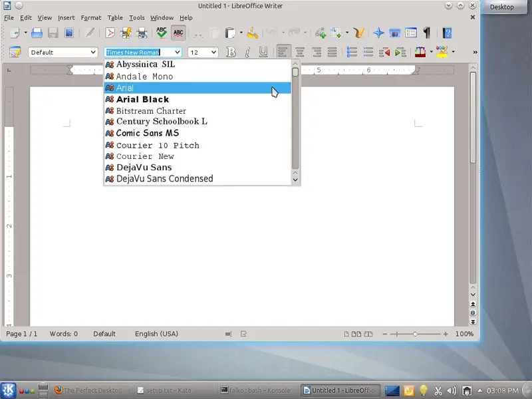Click the Edit File pencil icon
532x399 pixels.
[90, 33]
